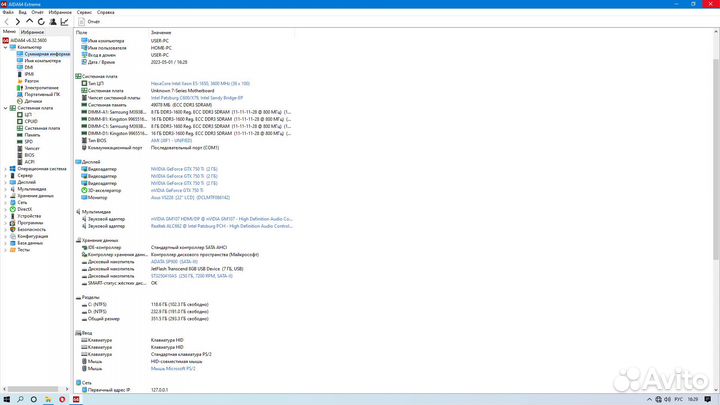Click the ACPI icon in the tree

pos(20,162)
